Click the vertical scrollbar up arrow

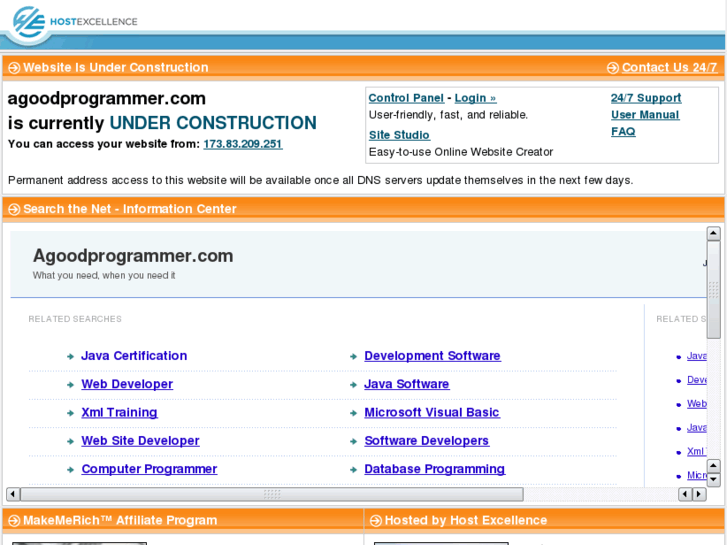click(x=714, y=234)
